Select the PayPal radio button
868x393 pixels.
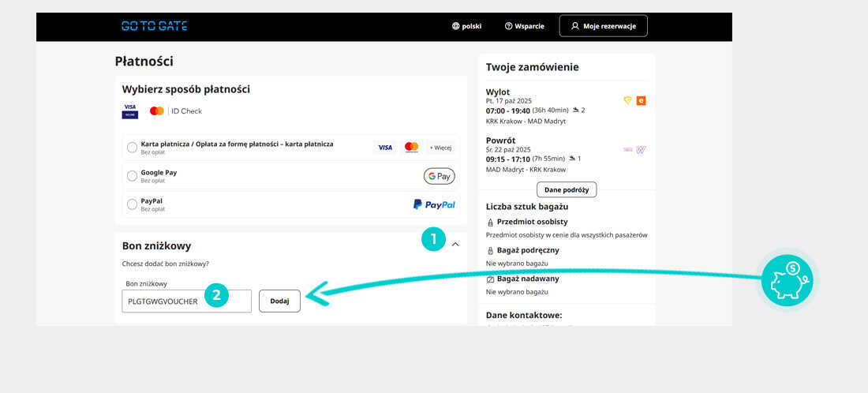(132, 204)
